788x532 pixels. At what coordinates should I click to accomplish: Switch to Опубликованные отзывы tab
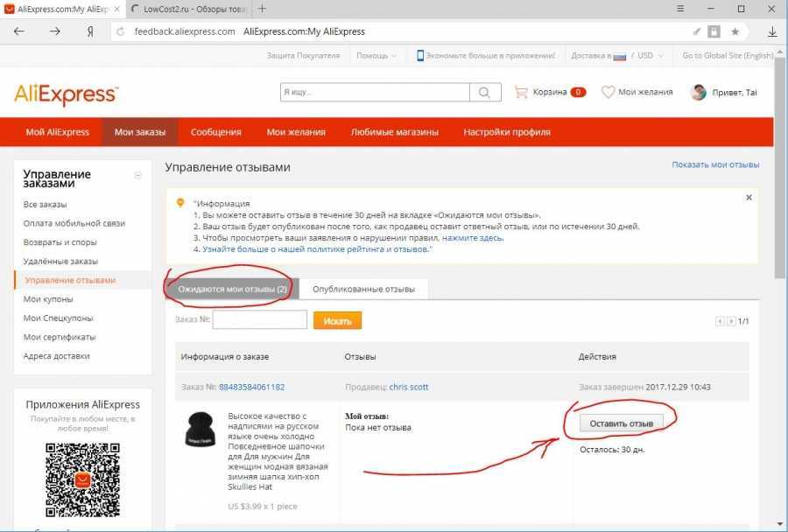pyautogui.click(x=364, y=290)
